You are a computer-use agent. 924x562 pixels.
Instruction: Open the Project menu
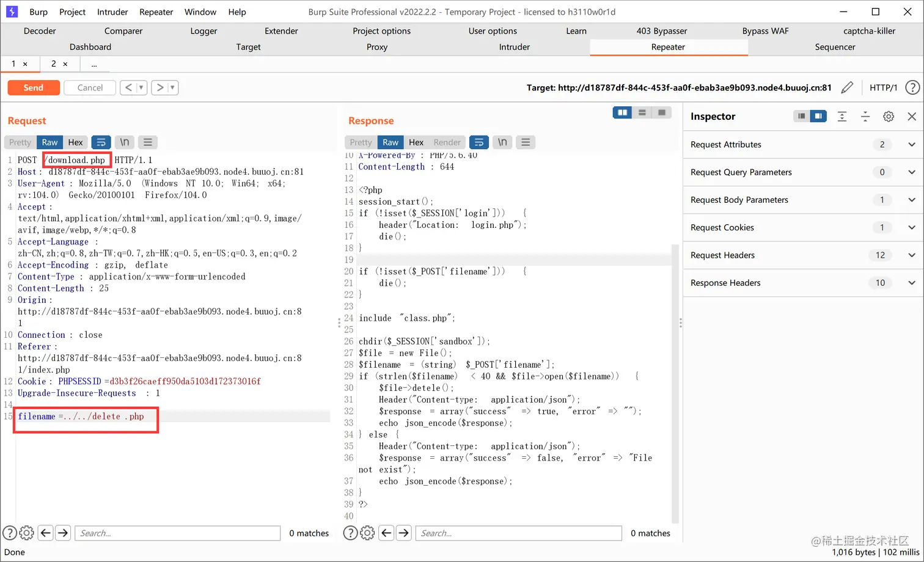coord(72,12)
